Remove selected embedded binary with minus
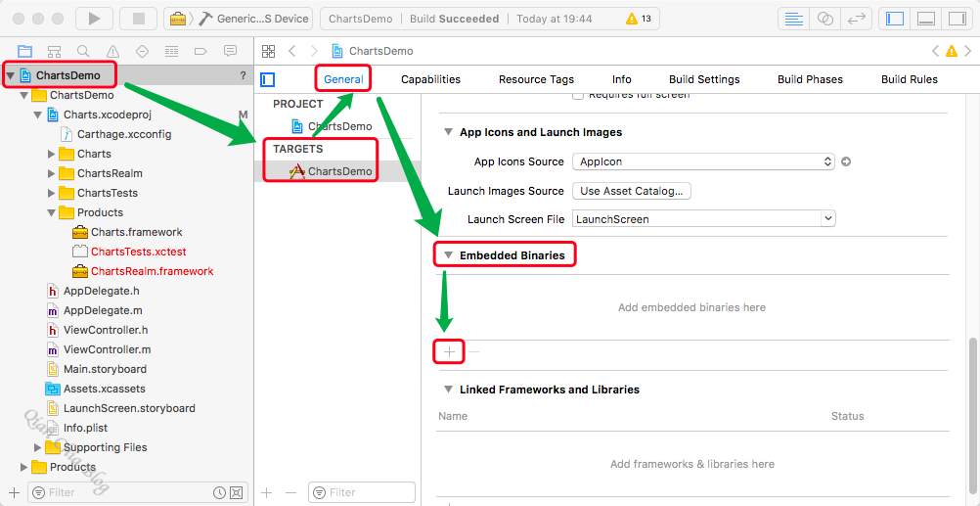Image resolution: width=980 pixels, height=506 pixels. 473,352
